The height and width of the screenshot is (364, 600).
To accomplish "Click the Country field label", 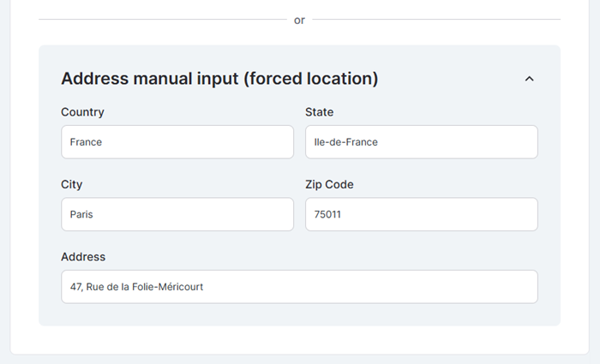I will 82,112.
